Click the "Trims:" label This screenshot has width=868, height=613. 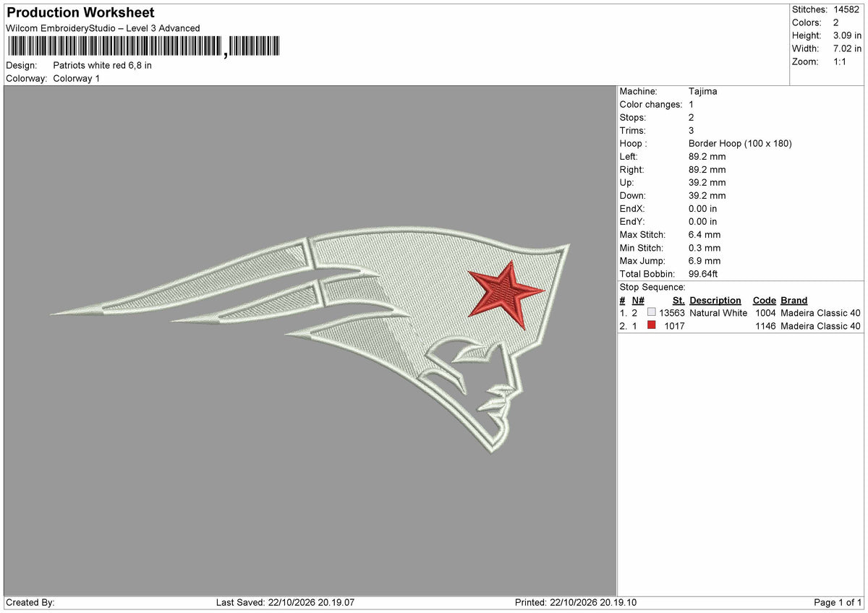633,130
